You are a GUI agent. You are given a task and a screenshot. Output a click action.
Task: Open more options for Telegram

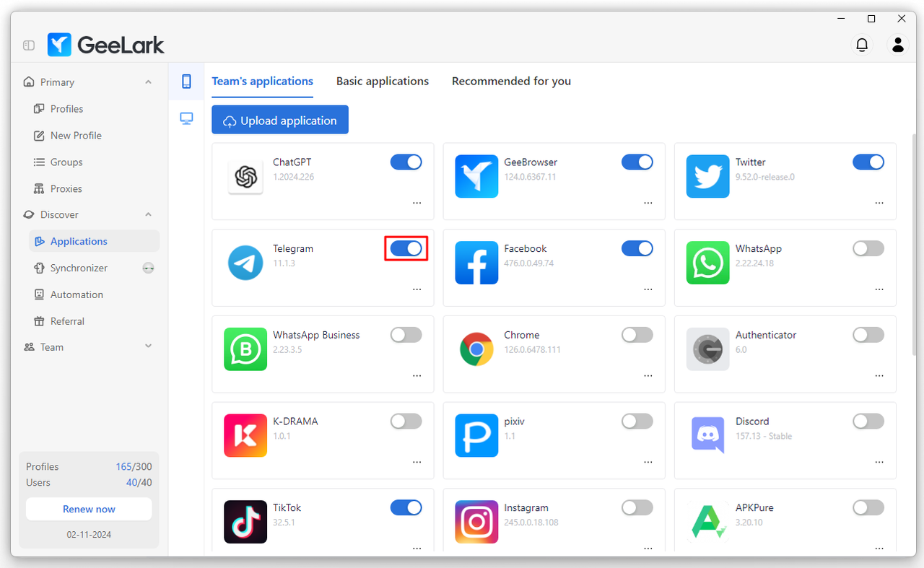coord(417,289)
